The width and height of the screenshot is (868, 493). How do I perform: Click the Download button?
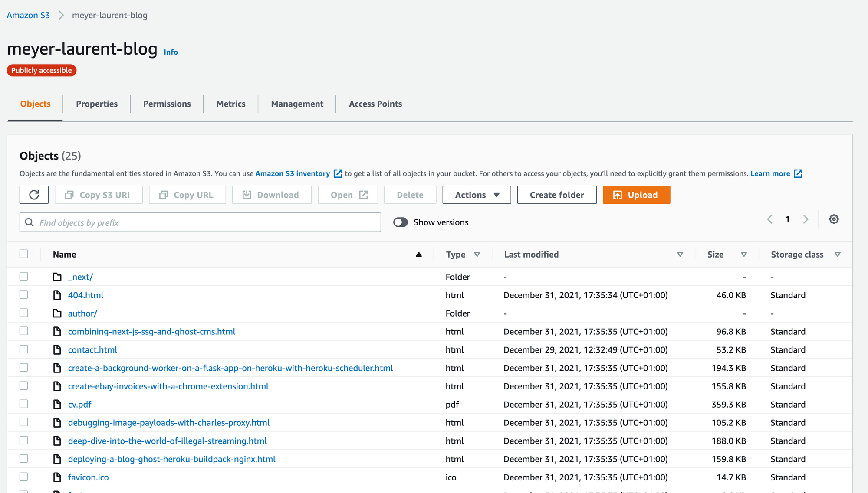click(272, 195)
